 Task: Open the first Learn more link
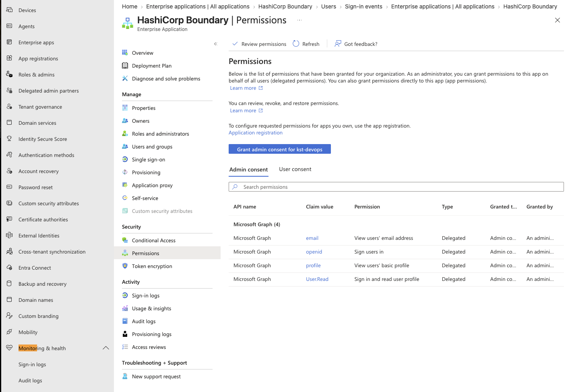(x=246, y=88)
